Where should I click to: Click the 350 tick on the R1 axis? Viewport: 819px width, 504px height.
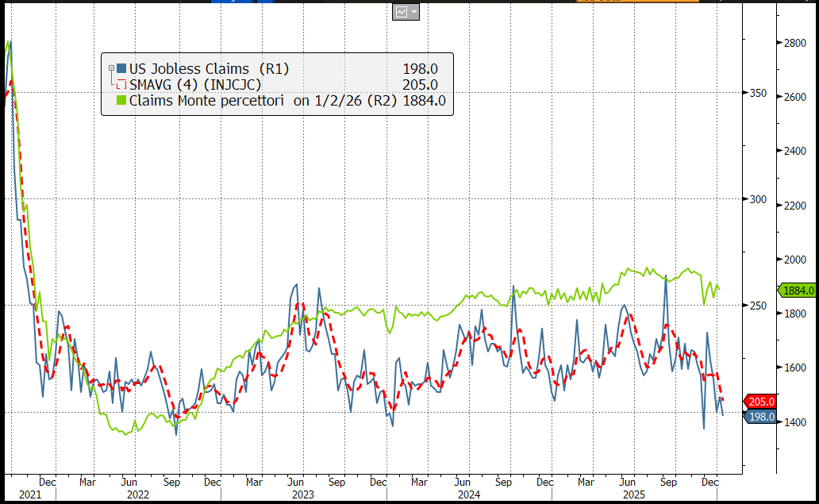tap(759, 94)
